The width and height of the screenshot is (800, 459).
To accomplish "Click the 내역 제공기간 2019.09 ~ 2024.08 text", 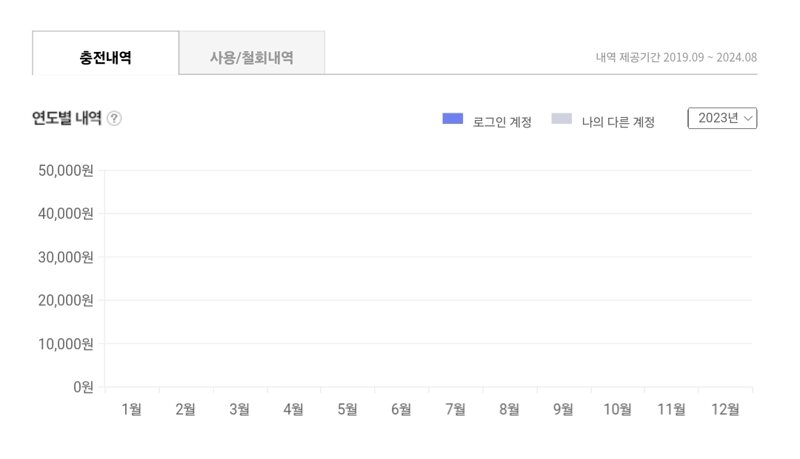I will [x=676, y=57].
